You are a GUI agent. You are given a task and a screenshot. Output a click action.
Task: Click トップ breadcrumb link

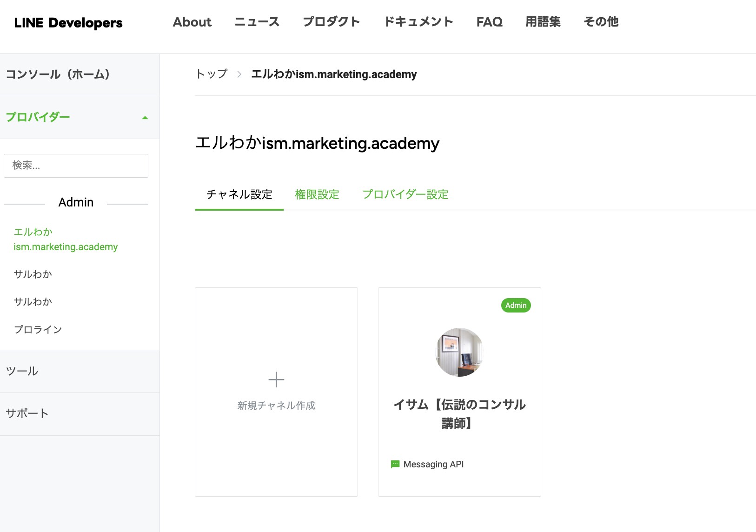[x=212, y=74]
